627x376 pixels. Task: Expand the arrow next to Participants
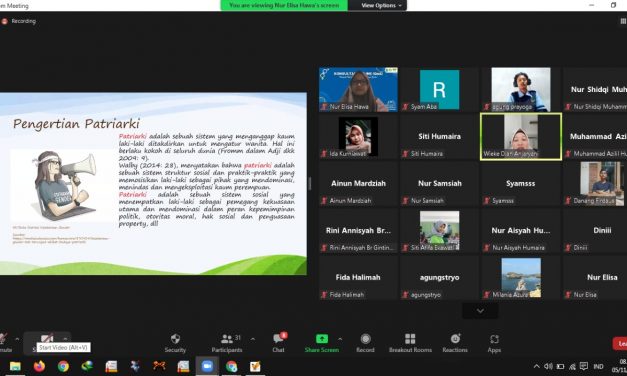tap(253, 339)
